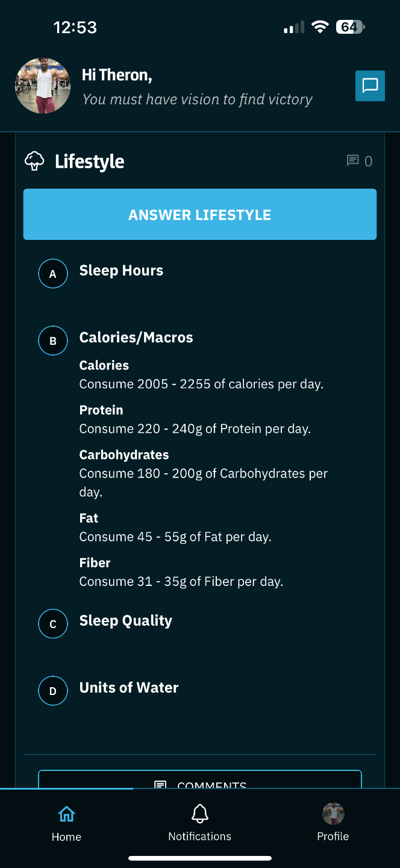Open the Notifications bell icon
Viewport: 400px width, 868px height.
[x=199, y=814]
